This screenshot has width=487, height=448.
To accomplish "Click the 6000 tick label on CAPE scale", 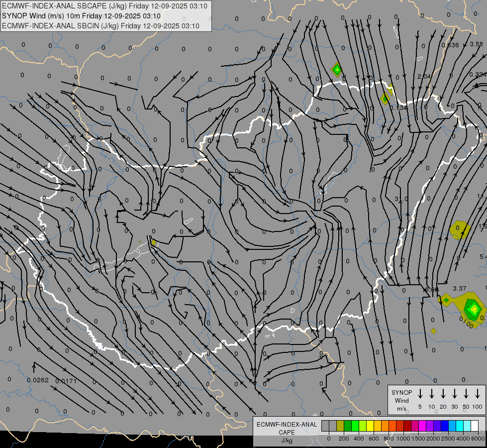I will click(x=478, y=439).
